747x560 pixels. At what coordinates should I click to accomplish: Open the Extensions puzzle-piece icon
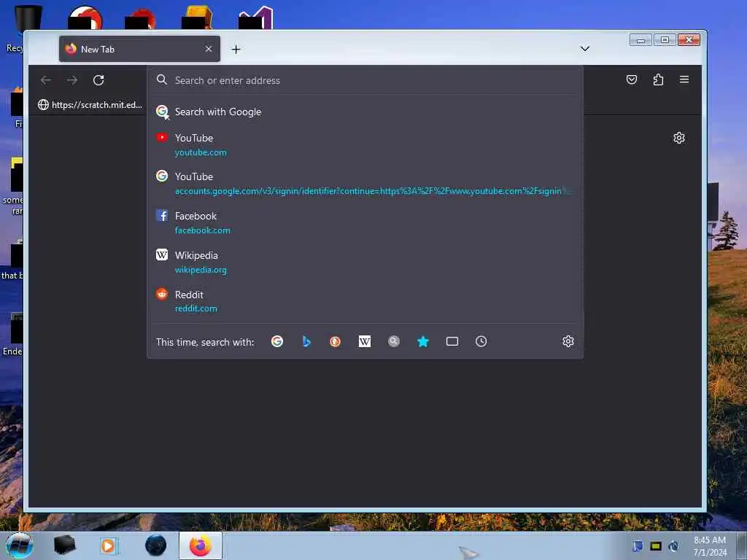pyautogui.click(x=658, y=79)
